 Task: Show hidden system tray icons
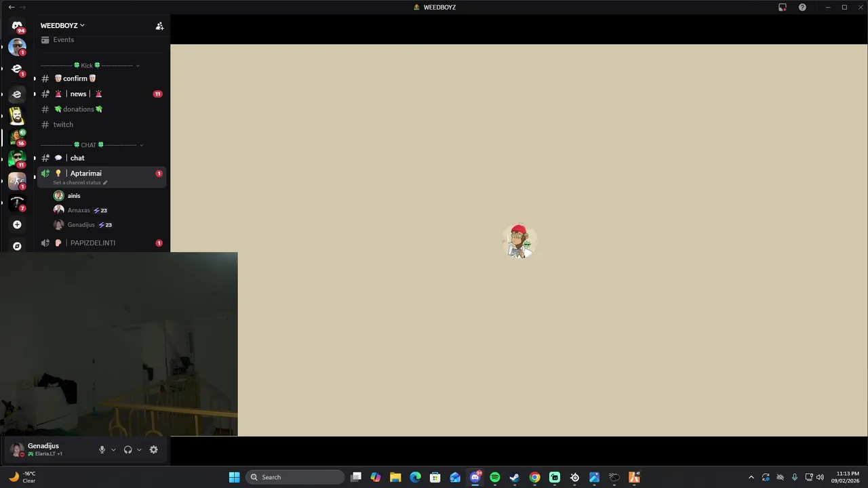point(751,477)
